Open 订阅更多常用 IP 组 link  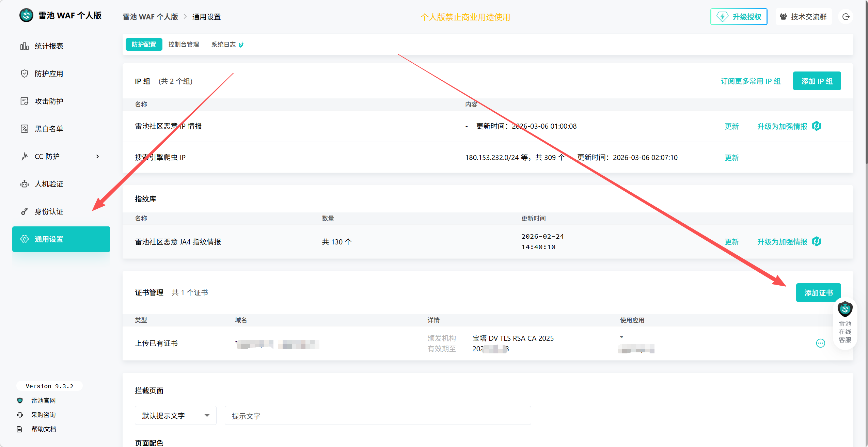751,81
